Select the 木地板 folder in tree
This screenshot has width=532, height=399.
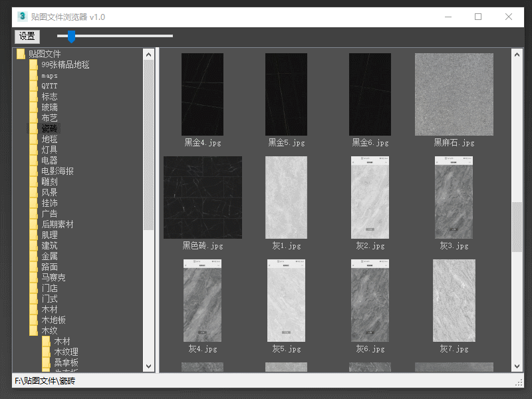(x=53, y=320)
